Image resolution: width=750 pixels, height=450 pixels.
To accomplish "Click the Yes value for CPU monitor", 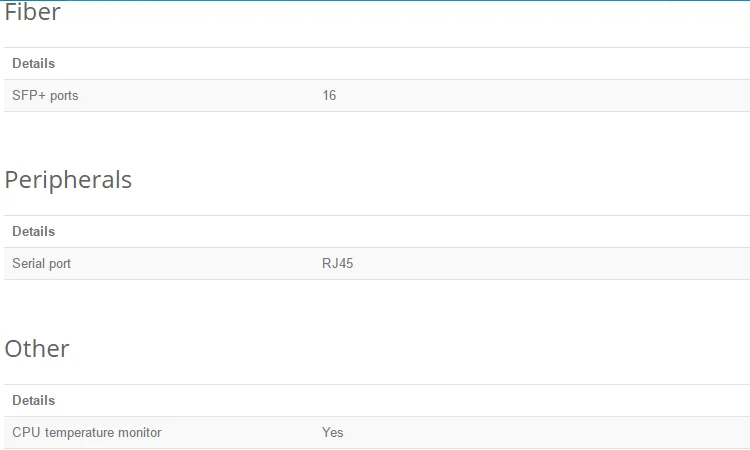I will (332, 432).
